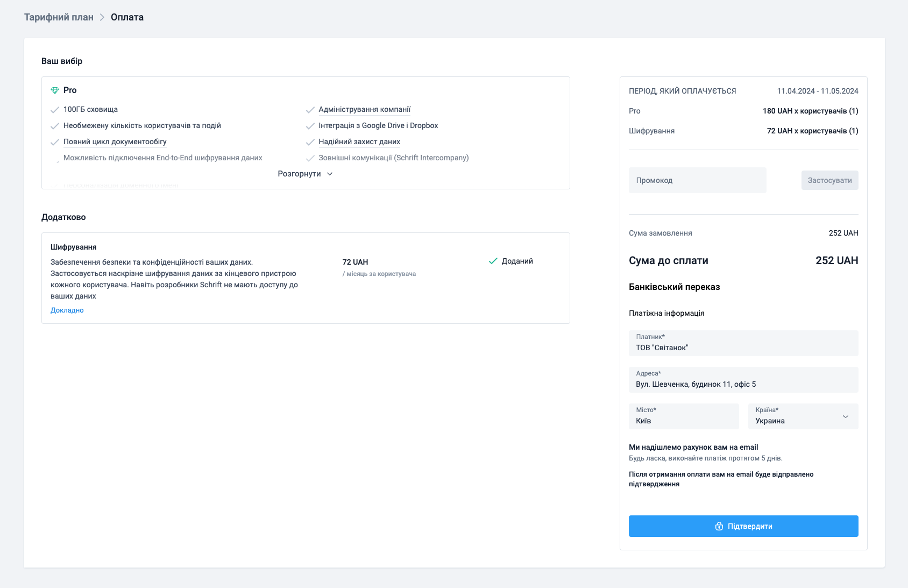
Task: Click checkmark beside Надійний захист даних
Action: click(310, 142)
